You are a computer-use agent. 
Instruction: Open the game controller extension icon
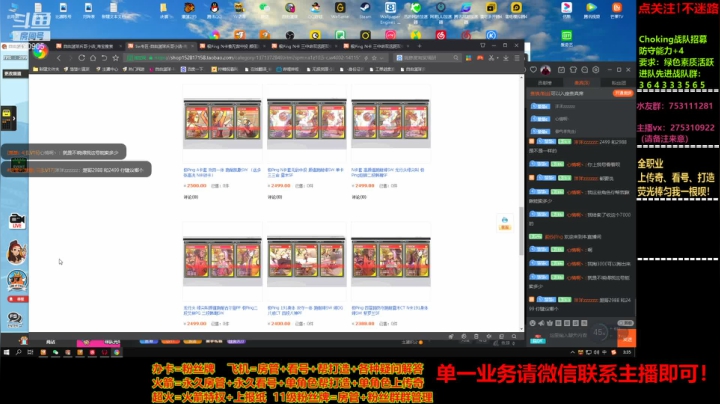[x=480, y=58]
